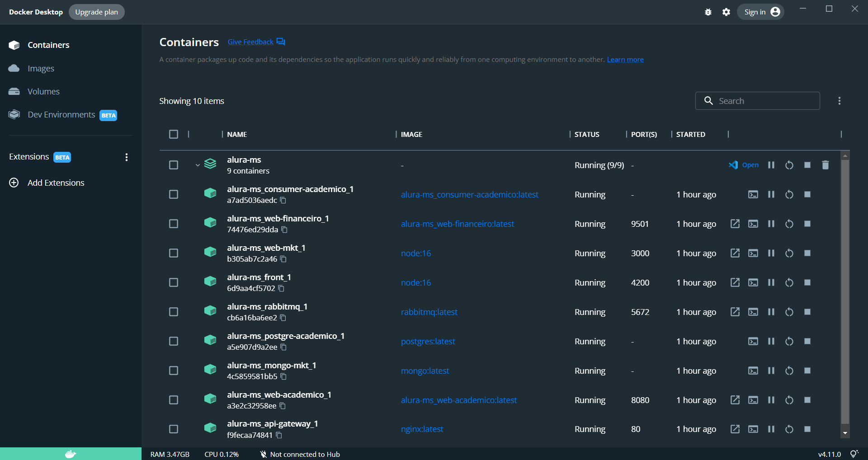The width and height of the screenshot is (868, 460).
Task: Select alura-ms_mongo-mkt_1 checkbox
Action: pos(174,371)
